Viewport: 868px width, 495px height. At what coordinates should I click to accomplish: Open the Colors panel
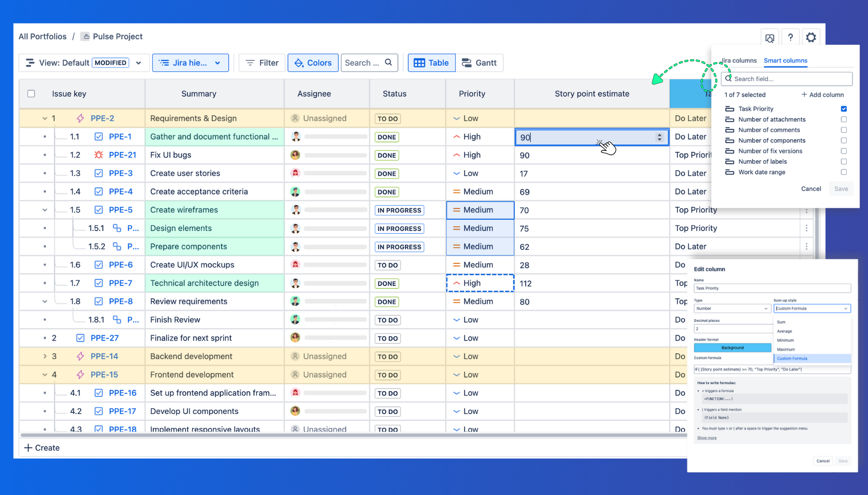pos(313,63)
